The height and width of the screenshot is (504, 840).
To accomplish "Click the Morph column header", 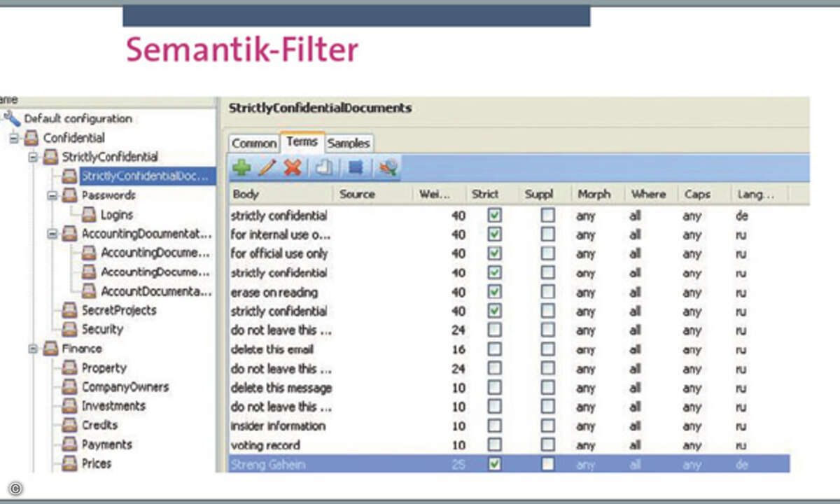I will point(597,194).
